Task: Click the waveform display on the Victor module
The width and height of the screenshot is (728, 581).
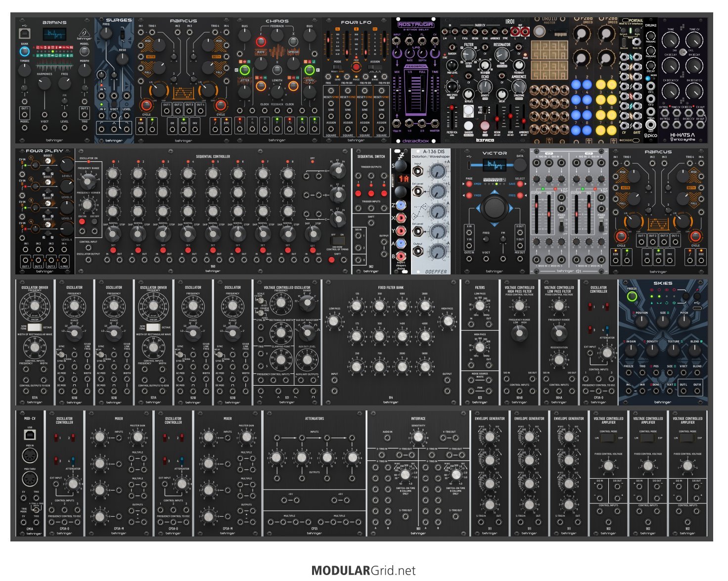Action: pos(494,165)
